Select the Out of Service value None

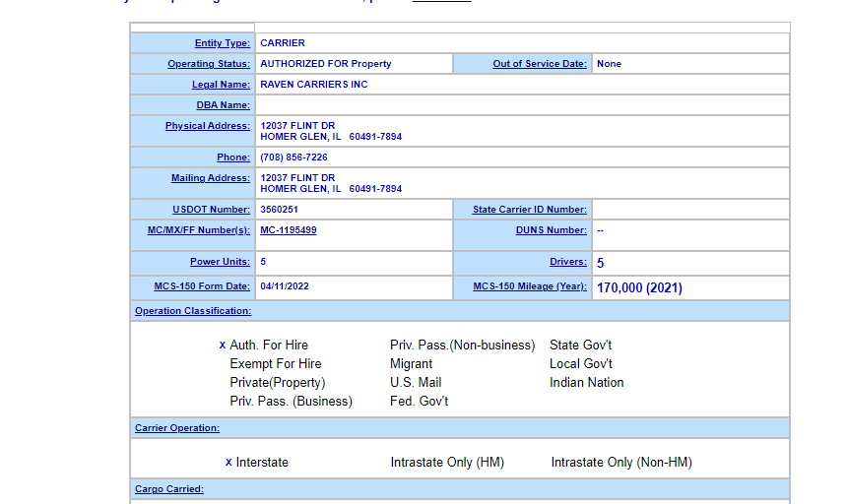pos(609,64)
